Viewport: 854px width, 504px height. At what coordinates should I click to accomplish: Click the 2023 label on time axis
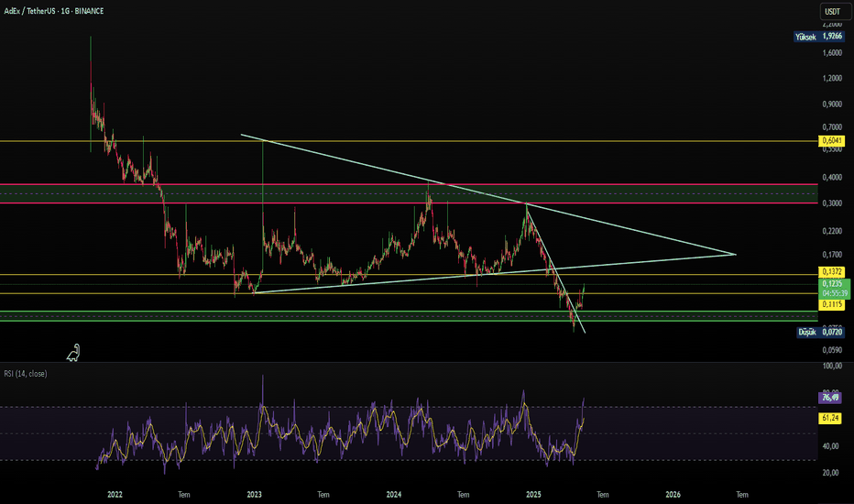pos(255,495)
